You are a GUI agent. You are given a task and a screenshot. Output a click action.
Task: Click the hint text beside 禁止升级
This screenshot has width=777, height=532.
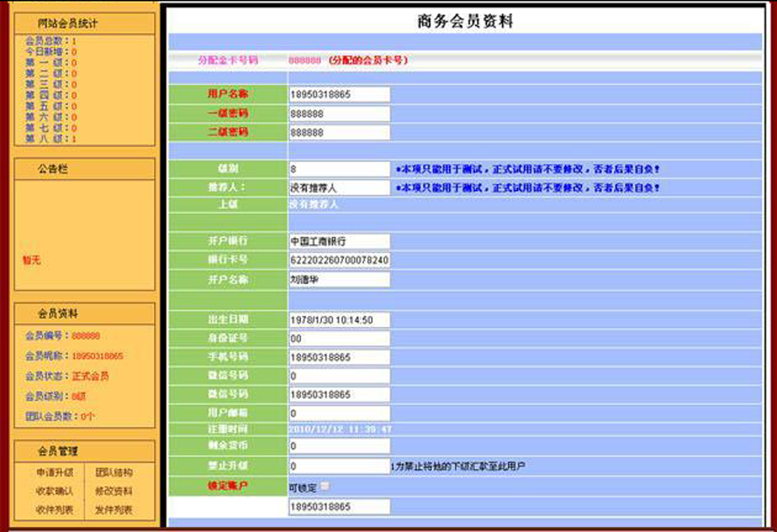coord(458,466)
